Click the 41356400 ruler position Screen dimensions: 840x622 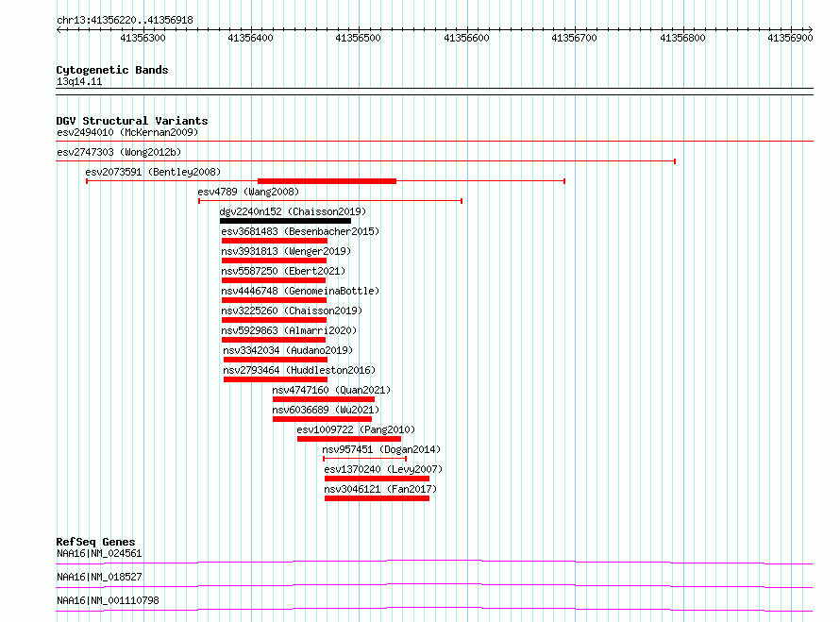(x=251, y=38)
